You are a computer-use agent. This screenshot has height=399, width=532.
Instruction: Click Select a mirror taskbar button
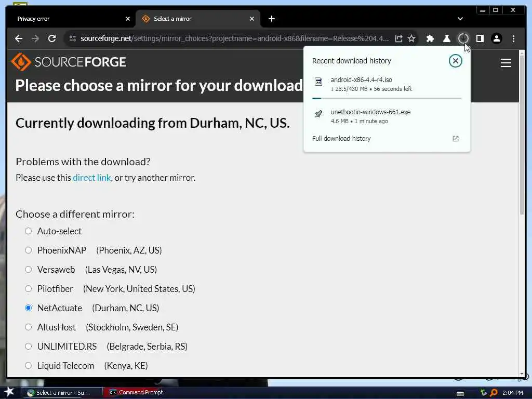pyautogui.click(x=62, y=393)
